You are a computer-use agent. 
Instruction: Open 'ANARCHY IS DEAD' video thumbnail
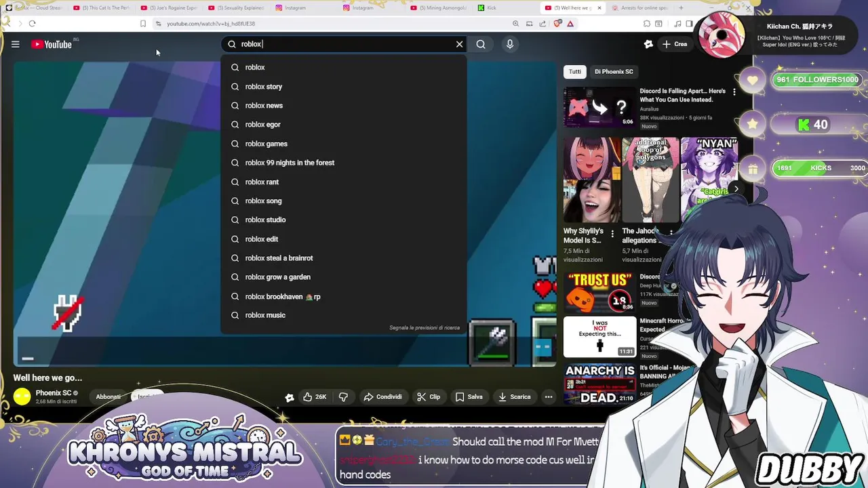pos(599,383)
